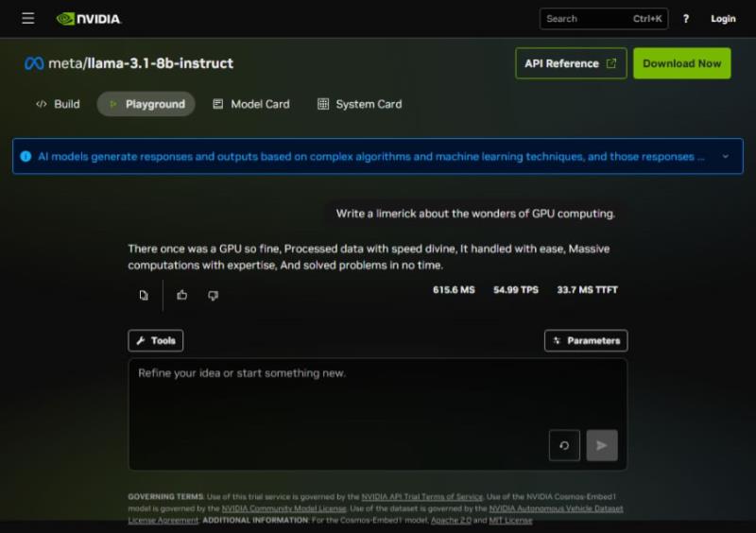This screenshot has width=756, height=533.
Task: Select the Playground tab
Action: [x=146, y=104]
